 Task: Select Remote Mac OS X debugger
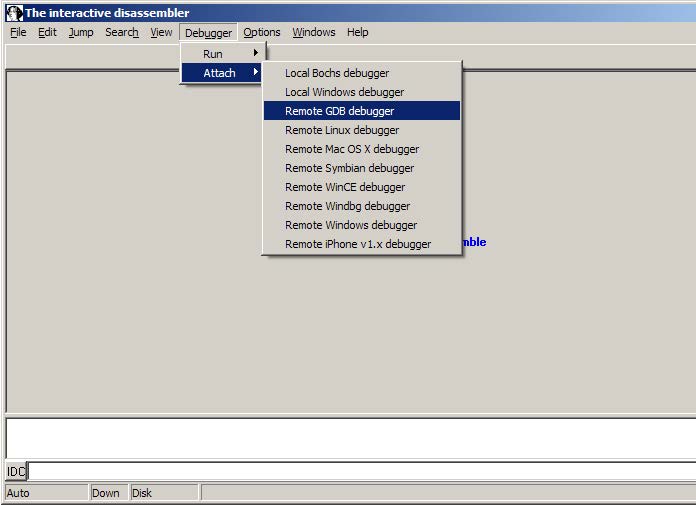coord(352,149)
